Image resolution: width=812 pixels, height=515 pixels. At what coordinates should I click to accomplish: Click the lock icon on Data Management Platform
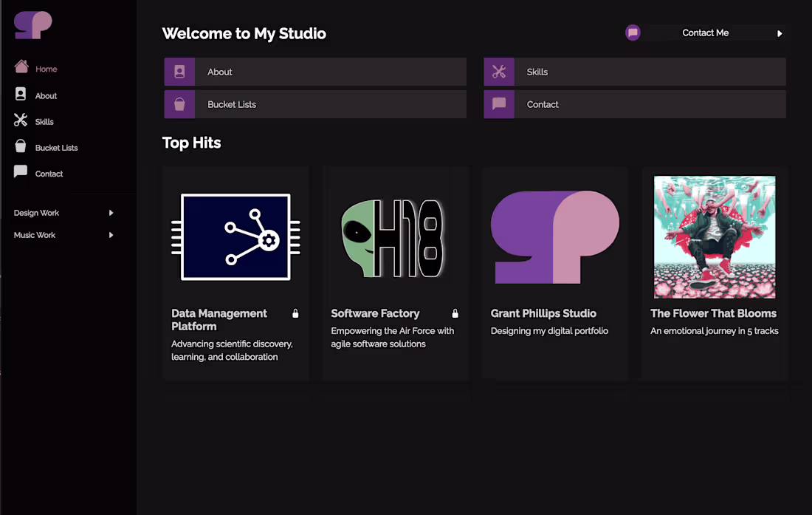pos(295,313)
